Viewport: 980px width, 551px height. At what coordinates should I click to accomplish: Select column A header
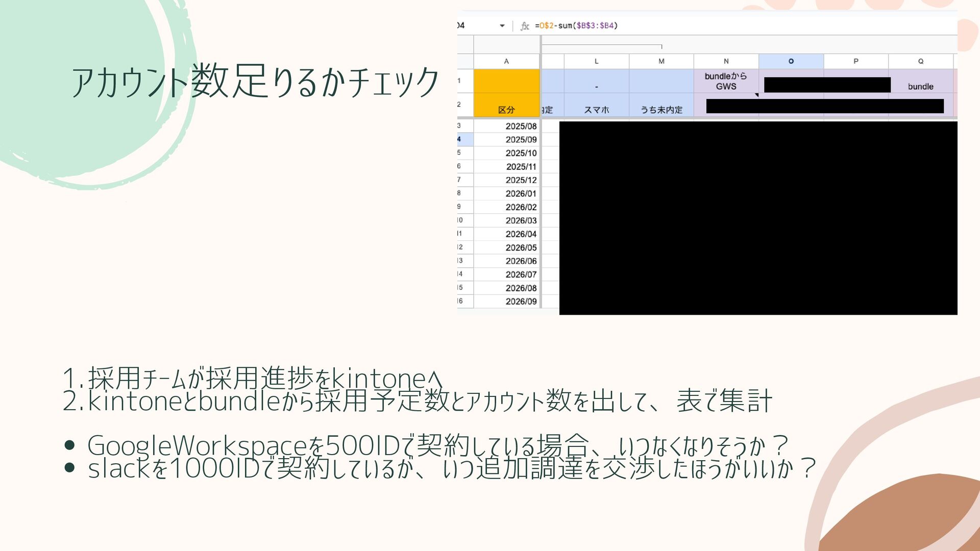click(506, 61)
